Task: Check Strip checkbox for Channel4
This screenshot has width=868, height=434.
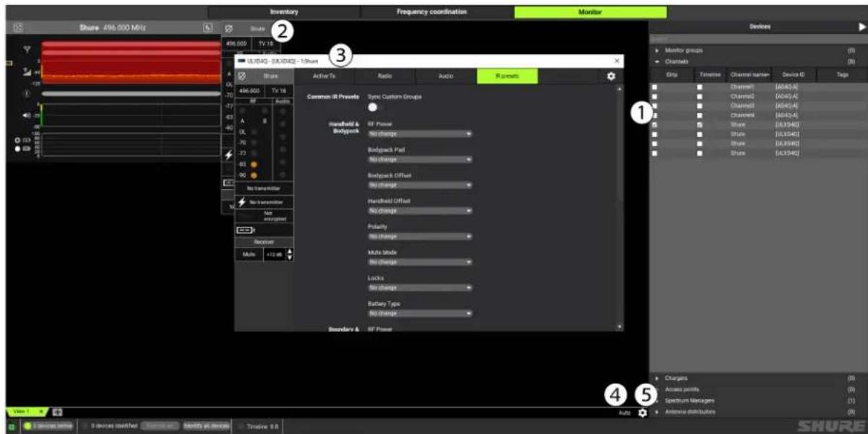Action: tap(655, 115)
